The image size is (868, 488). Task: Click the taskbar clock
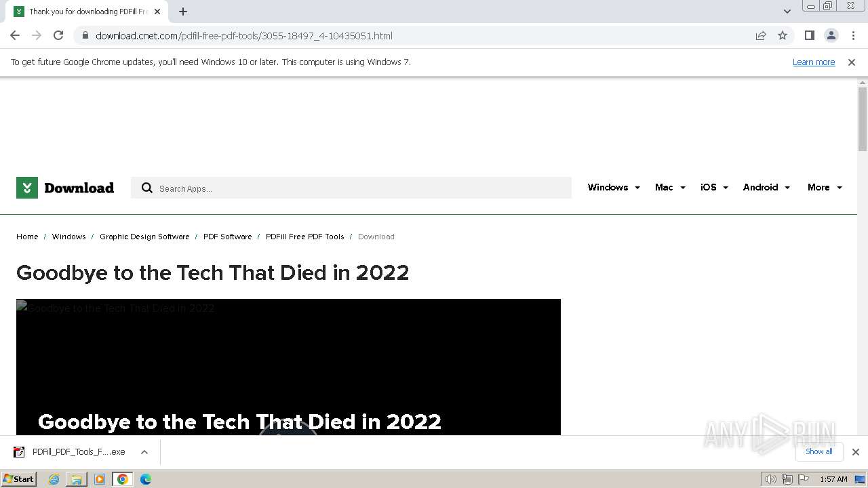click(x=833, y=479)
